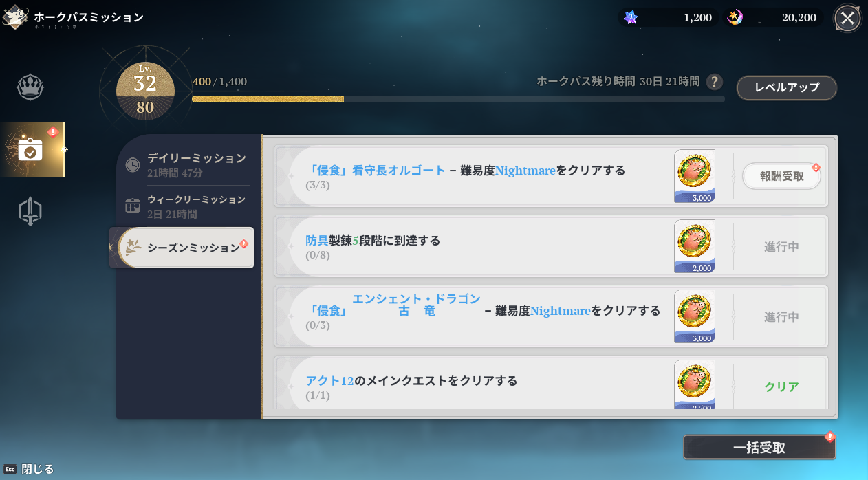
Task: Click the question mark help icon
Action: click(715, 82)
